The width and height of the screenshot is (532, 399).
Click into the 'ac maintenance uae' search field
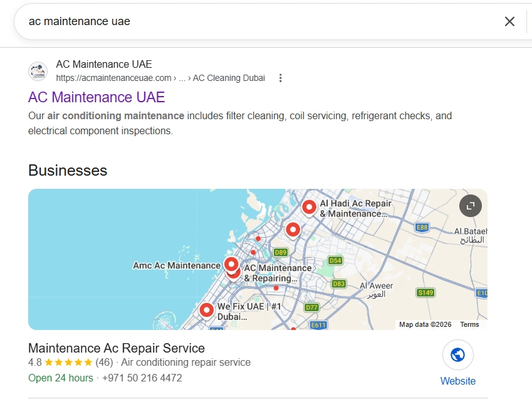tap(258, 21)
